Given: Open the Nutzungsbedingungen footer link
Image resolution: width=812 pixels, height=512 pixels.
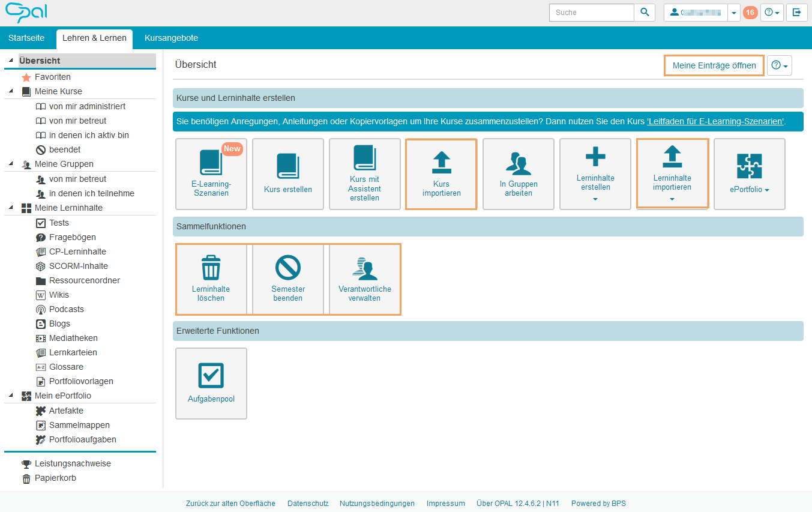Looking at the screenshot, I should coord(377,504).
